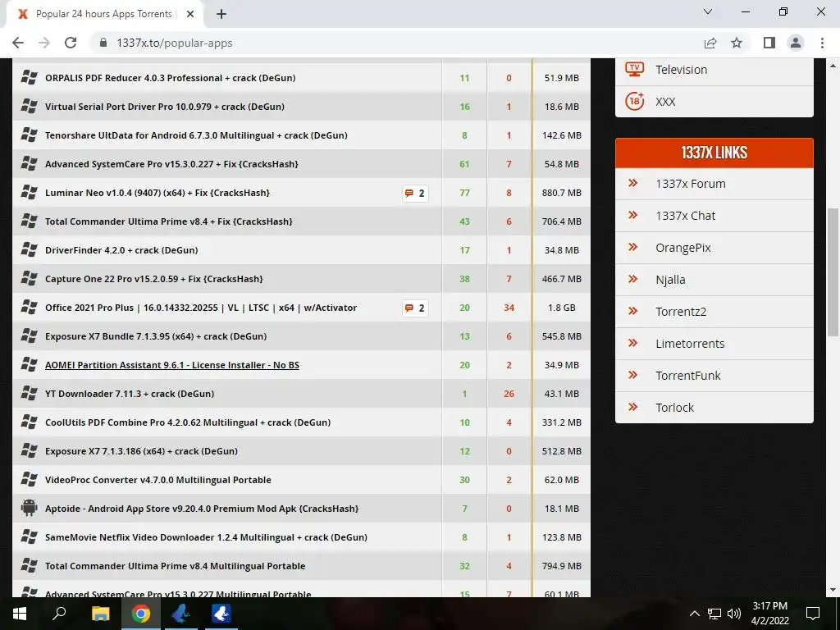This screenshot has width=840, height=630.
Task: Click the share page icon in address bar
Action: [x=710, y=43]
